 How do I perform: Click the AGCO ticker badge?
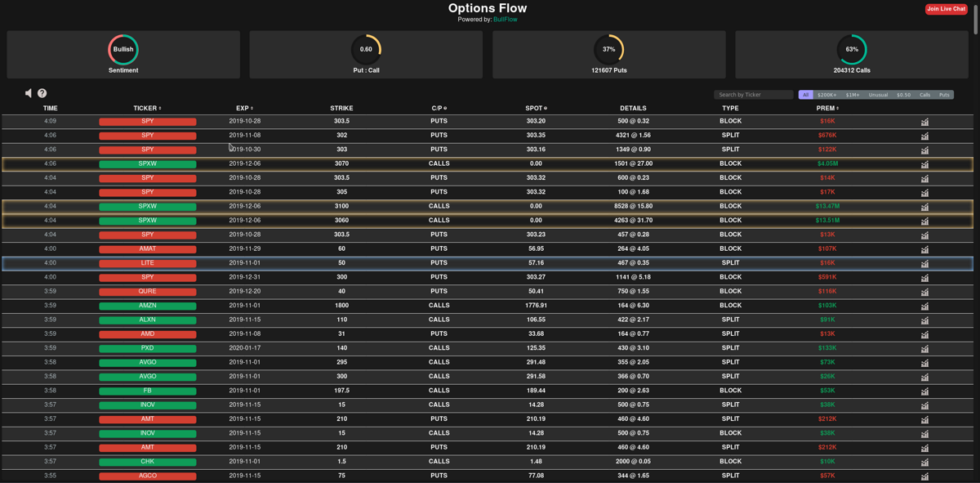(148, 476)
